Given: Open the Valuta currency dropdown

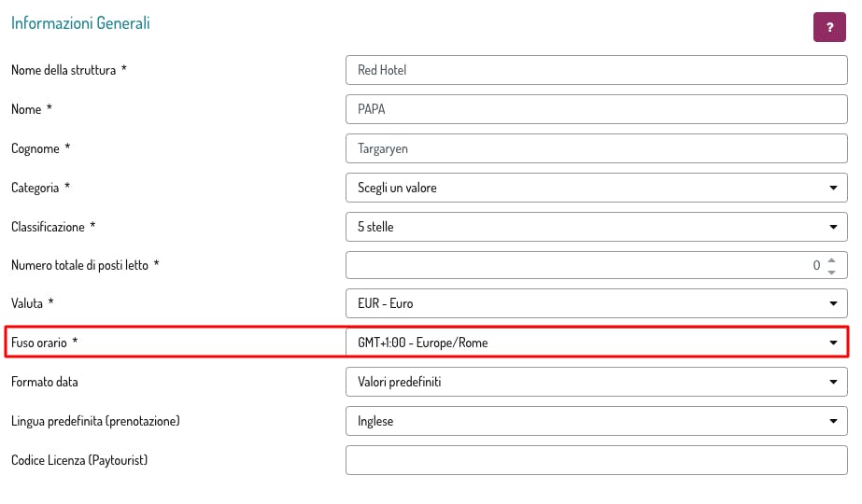Looking at the screenshot, I should point(596,303).
